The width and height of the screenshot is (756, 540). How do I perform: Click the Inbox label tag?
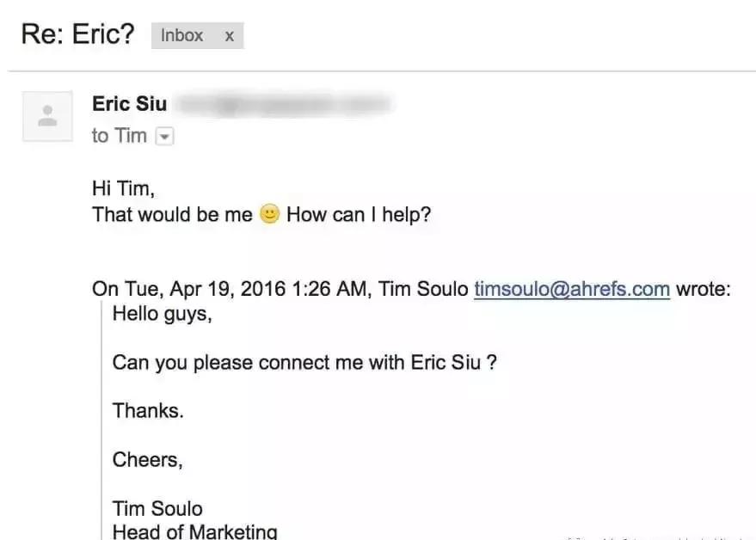[x=182, y=36]
